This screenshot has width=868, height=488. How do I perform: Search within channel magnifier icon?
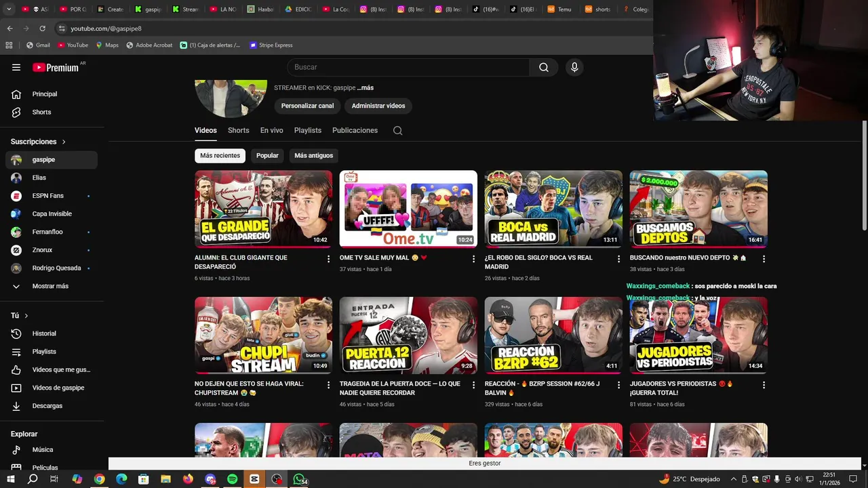pos(398,131)
